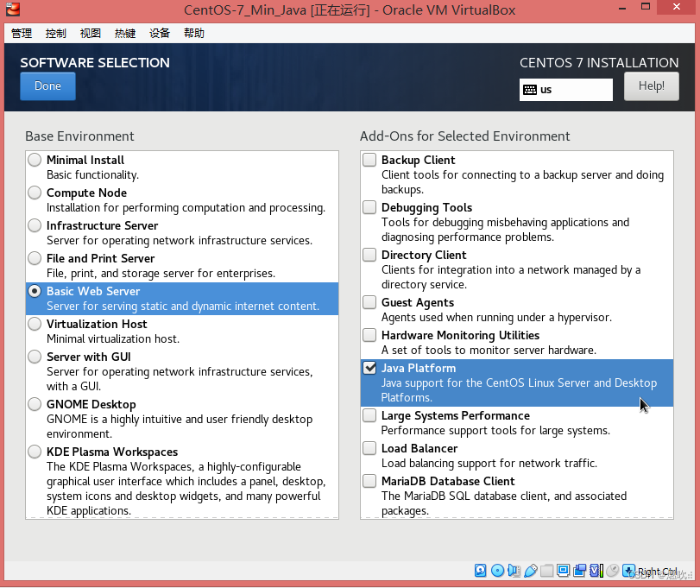Click the audio/network adapter status icon

[x=514, y=570]
